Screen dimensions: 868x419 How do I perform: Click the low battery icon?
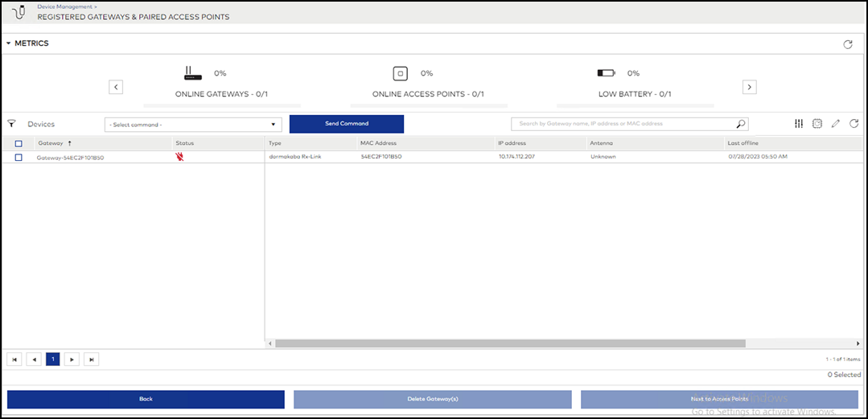pos(607,73)
